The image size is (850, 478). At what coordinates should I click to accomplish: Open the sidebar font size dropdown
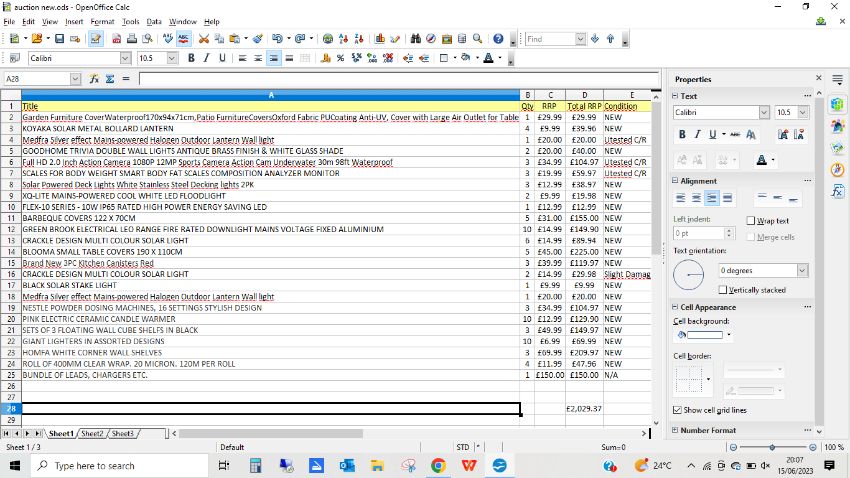(x=803, y=113)
